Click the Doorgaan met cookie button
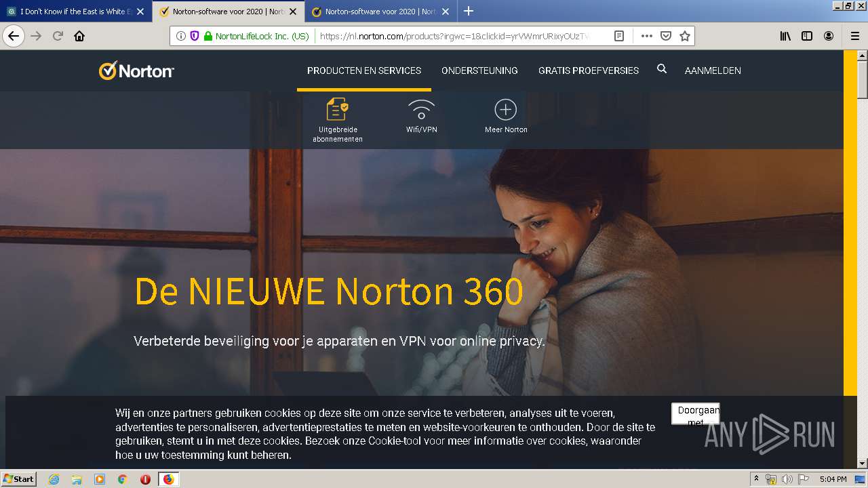The image size is (868, 488). point(696,414)
